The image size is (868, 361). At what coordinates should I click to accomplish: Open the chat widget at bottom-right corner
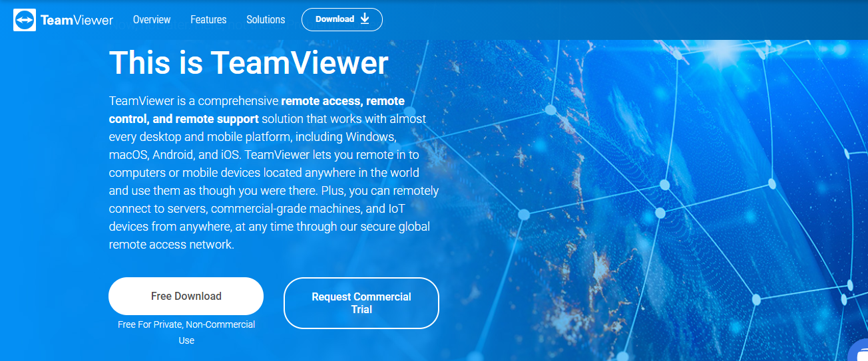pos(860,351)
